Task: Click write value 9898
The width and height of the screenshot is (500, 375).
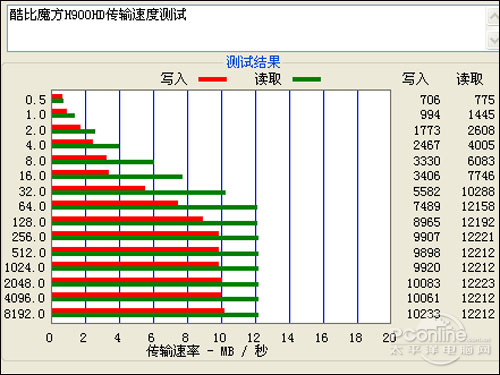Action: coord(427,253)
